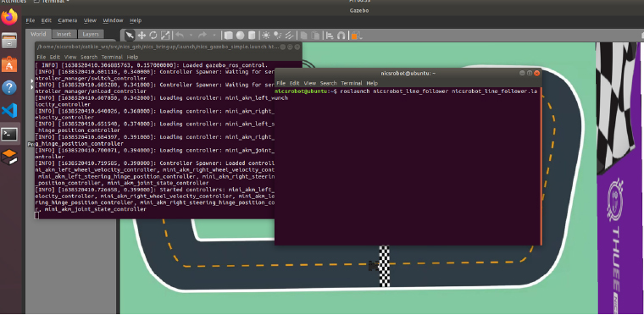The width and height of the screenshot is (644, 315).
Task: Click the checkered finish line on track
Action: coord(385,266)
